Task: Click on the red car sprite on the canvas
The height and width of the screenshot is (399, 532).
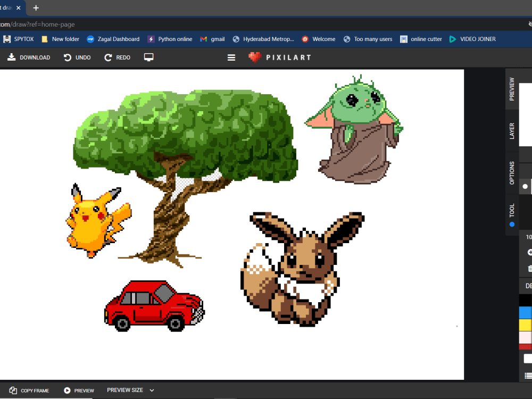Action: (154, 306)
